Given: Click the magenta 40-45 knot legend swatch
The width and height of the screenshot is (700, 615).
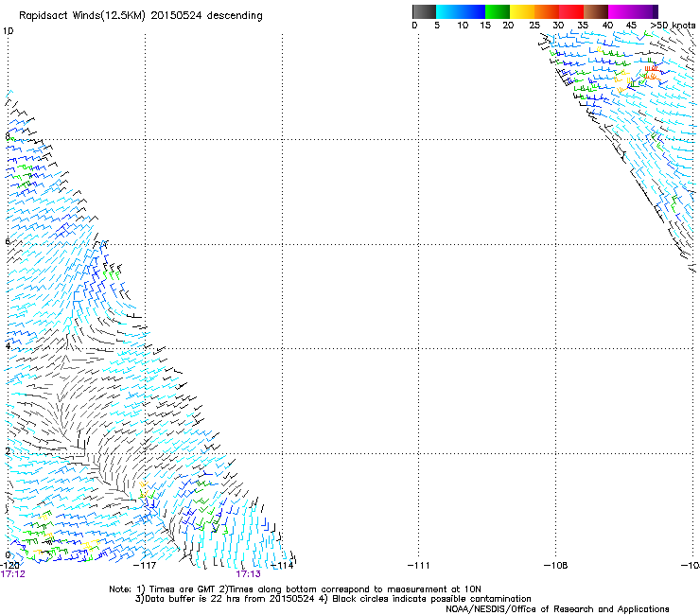Looking at the screenshot, I should [x=621, y=11].
